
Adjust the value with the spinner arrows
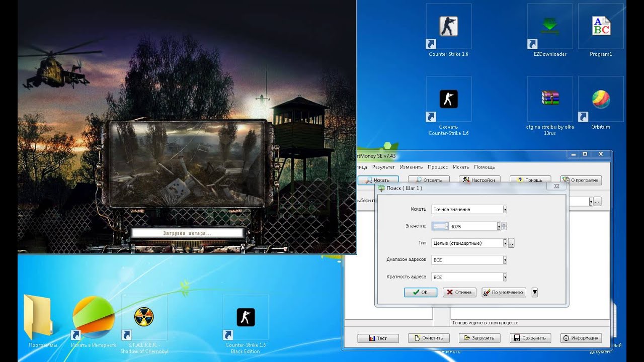pos(504,226)
